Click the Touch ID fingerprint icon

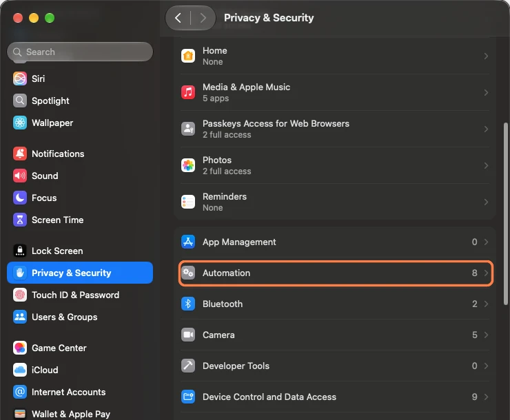coord(20,295)
